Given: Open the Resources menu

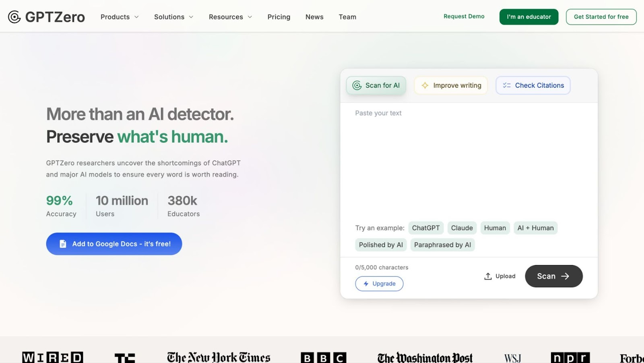Looking at the screenshot, I should click(x=231, y=17).
